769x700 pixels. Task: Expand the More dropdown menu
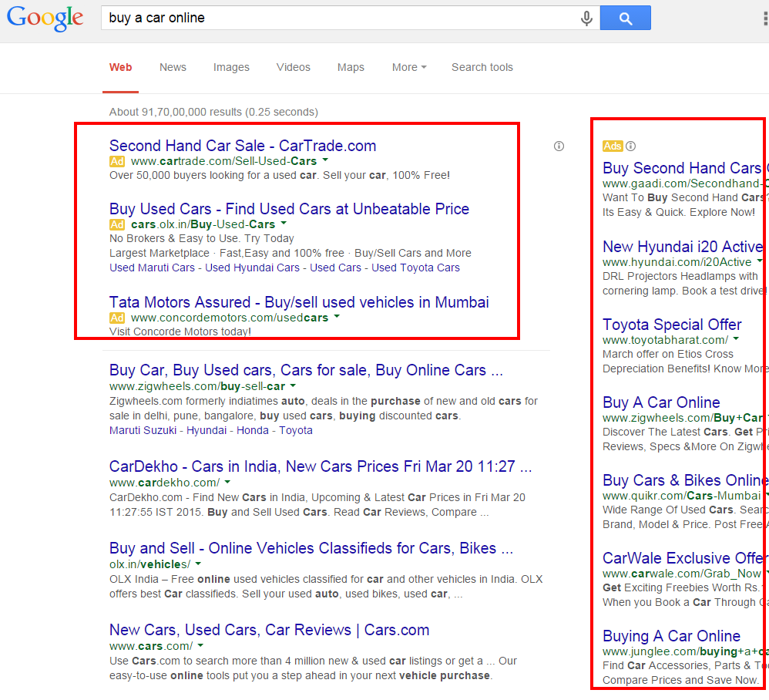coord(409,67)
